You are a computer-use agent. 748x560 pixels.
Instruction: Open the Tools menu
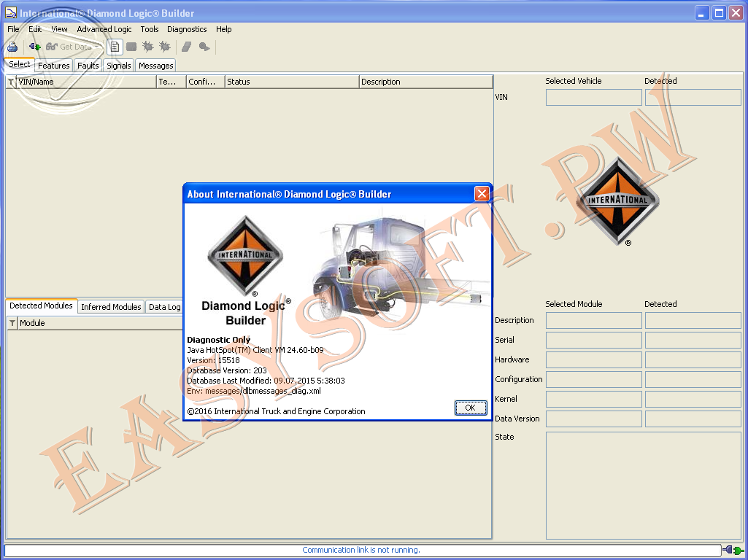150,29
